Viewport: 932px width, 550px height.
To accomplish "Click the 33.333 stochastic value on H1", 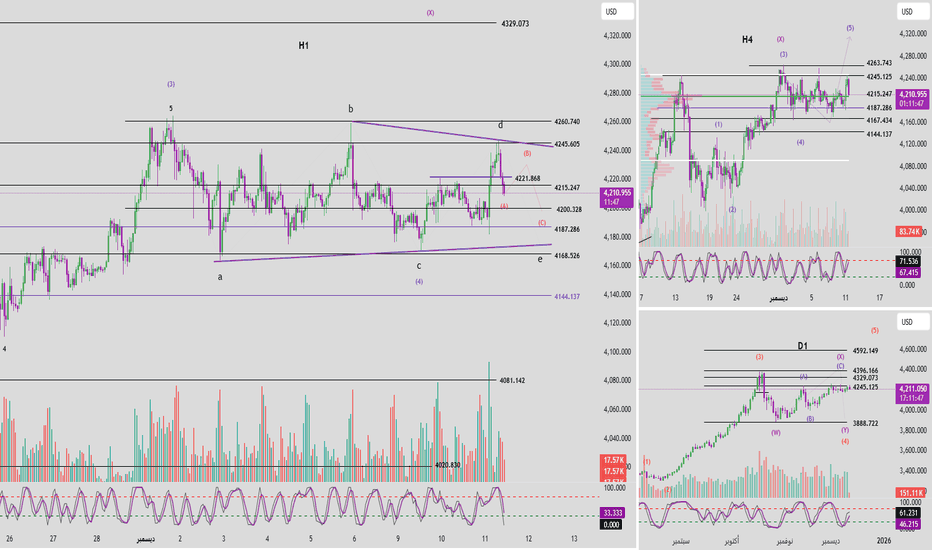I will 612,513.
